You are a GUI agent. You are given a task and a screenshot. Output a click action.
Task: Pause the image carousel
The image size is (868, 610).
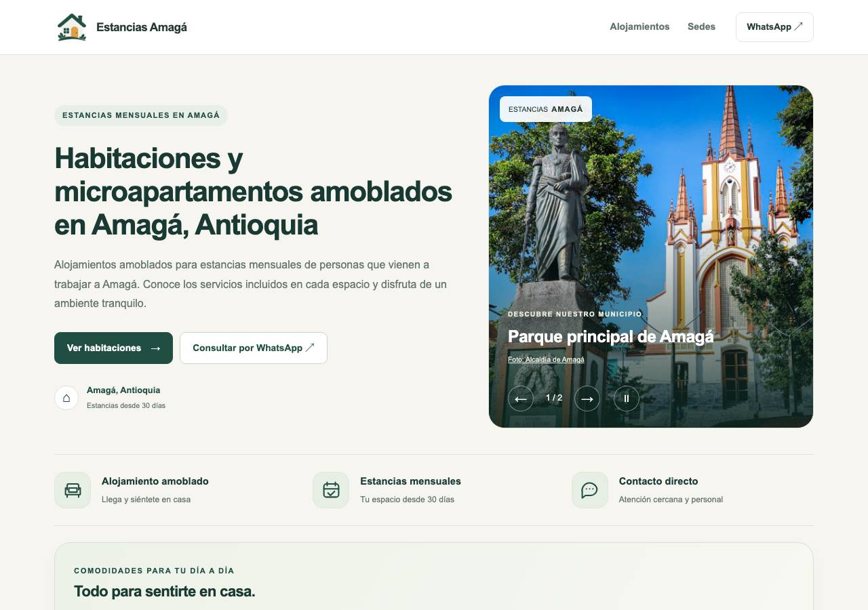click(x=627, y=399)
